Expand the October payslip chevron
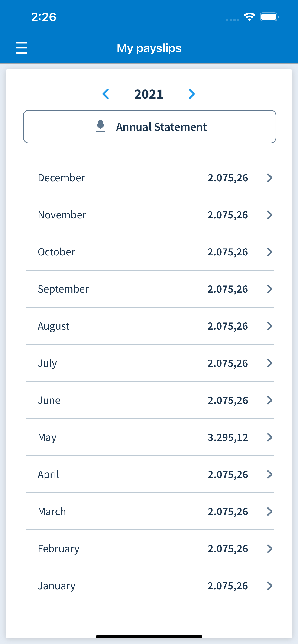 click(x=269, y=252)
